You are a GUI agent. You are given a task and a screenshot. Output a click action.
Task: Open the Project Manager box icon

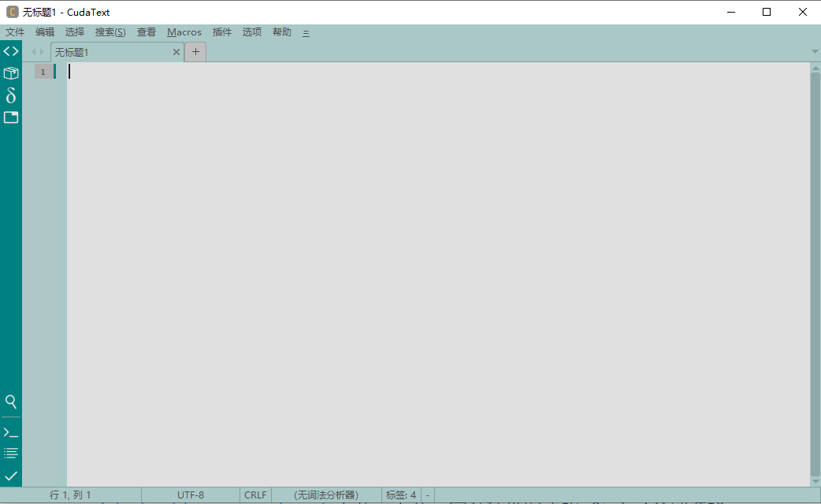(x=11, y=73)
